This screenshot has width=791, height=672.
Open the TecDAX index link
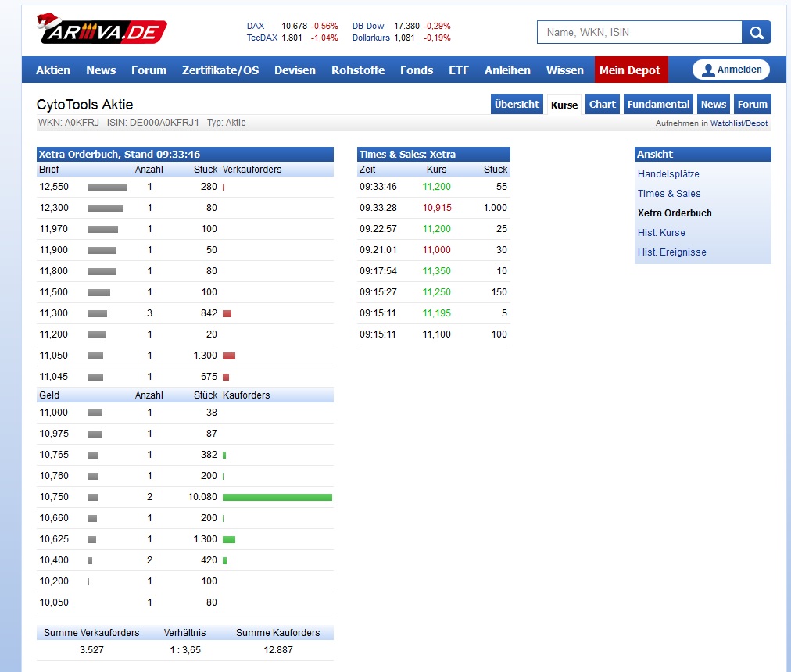(x=262, y=38)
